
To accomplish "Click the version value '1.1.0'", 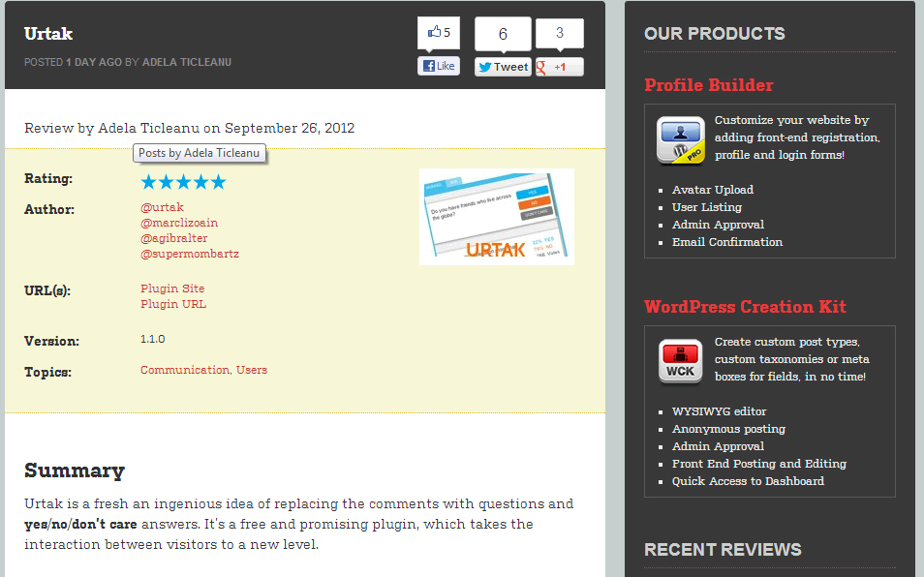I will pos(153,339).
